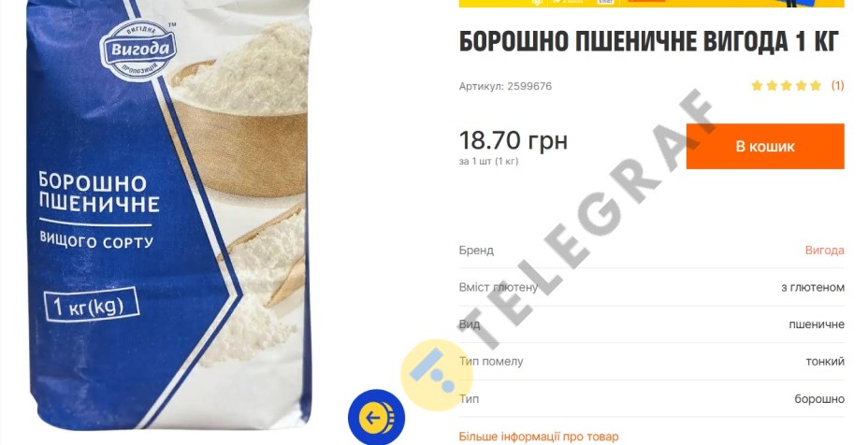Click the борошно Тип value

819,398
